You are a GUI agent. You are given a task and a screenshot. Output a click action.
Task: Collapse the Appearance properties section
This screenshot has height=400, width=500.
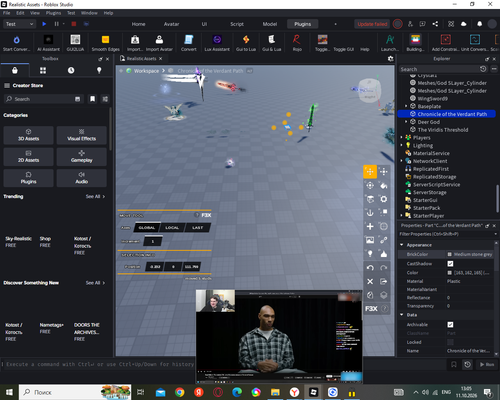coord(402,245)
